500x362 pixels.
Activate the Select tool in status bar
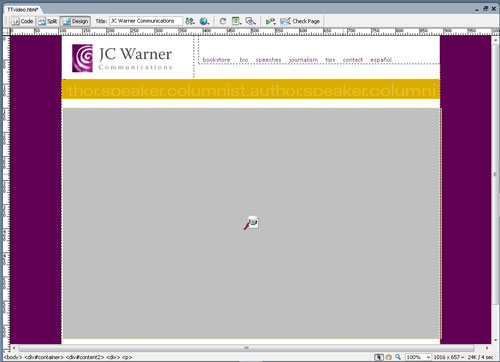point(379,357)
